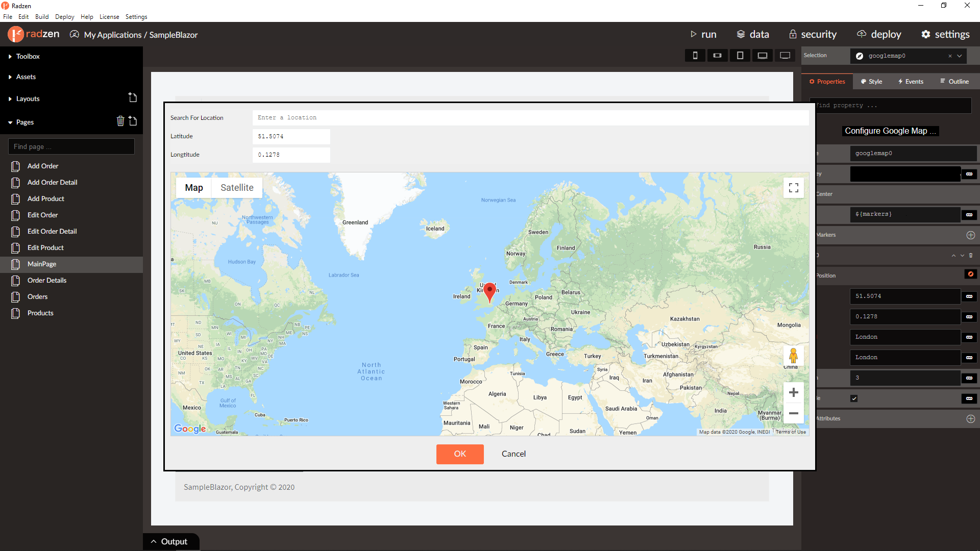Zoom in on the Google map
The height and width of the screenshot is (551, 980).
[793, 392]
